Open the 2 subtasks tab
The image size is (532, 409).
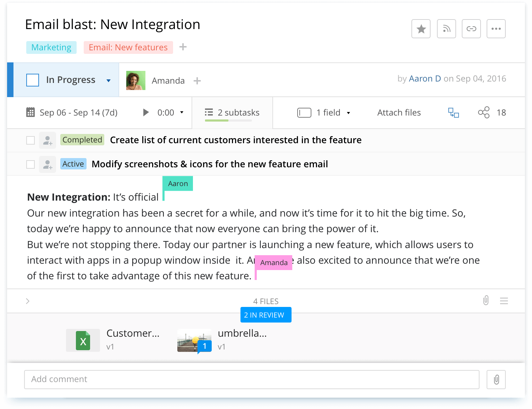click(232, 113)
